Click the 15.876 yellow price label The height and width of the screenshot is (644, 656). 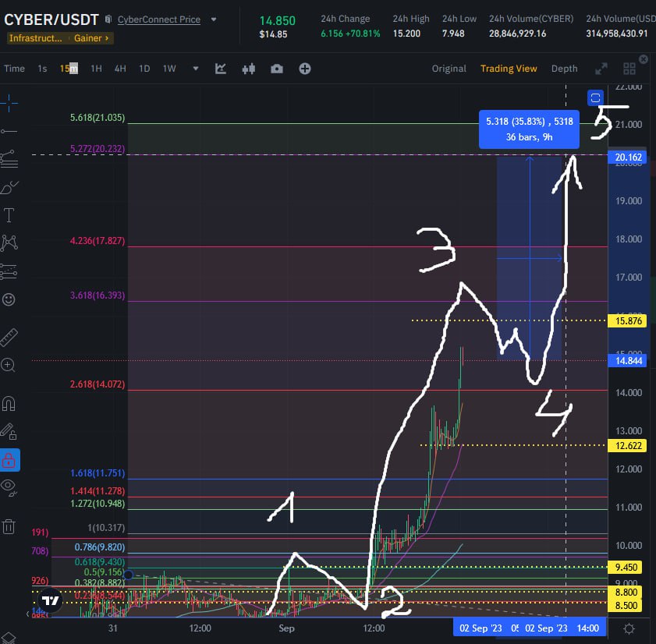628,320
